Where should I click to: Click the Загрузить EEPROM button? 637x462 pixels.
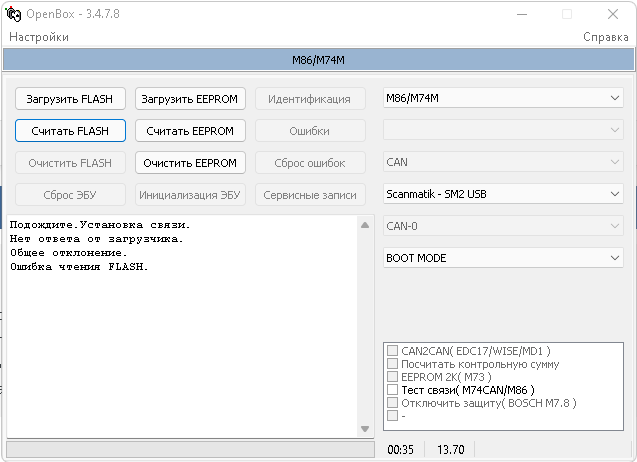click(190, 99)
